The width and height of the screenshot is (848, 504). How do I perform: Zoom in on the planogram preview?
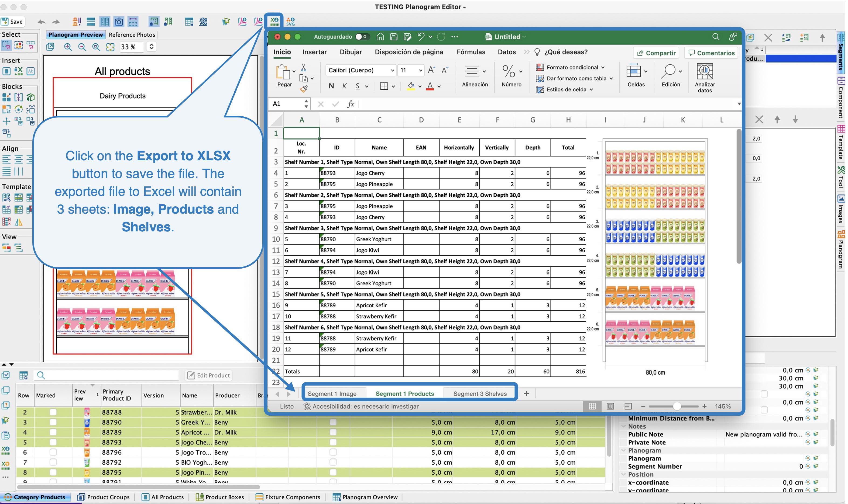68,47
